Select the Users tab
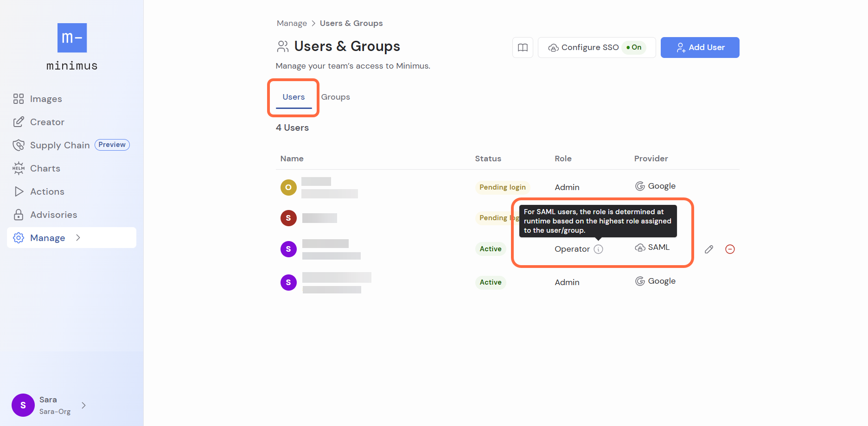This screenshot has width=868, height=426. [293, 97]
